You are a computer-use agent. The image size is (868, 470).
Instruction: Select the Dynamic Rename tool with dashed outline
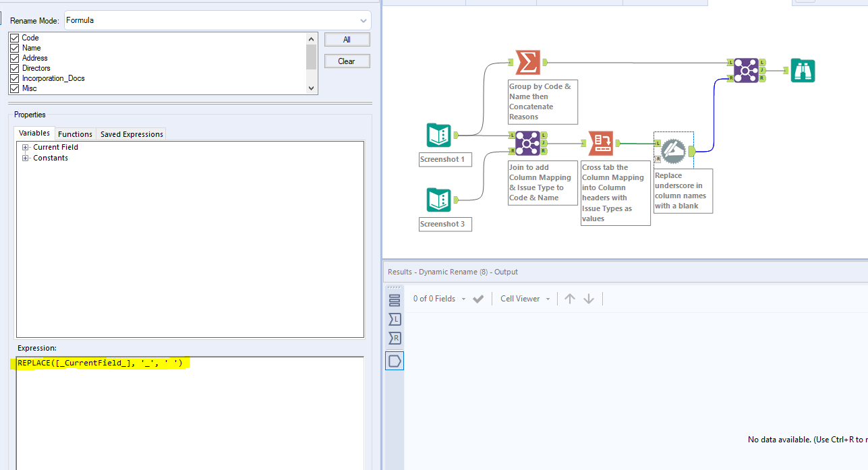(x=672, y=151)
